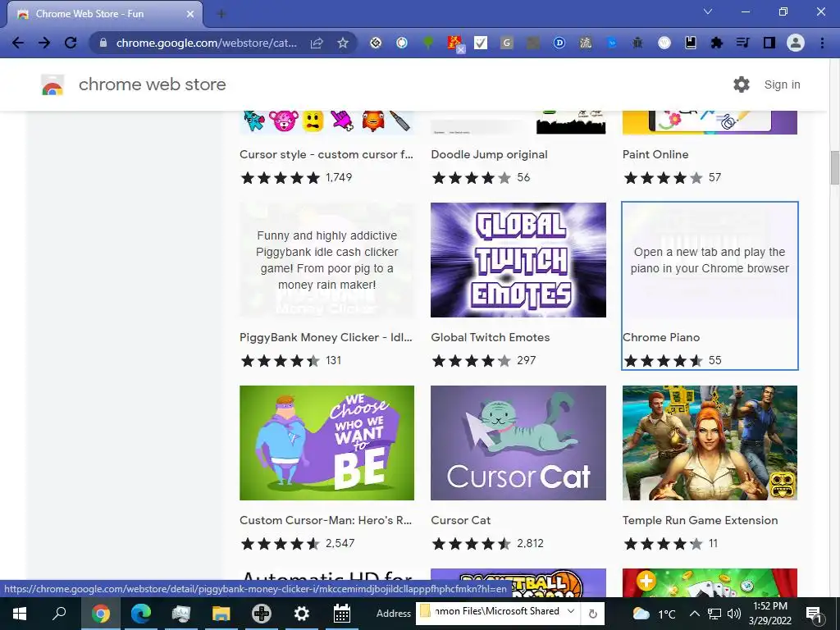Open the Chinese character extension icon
840x630 pixels.
point(586,43)
